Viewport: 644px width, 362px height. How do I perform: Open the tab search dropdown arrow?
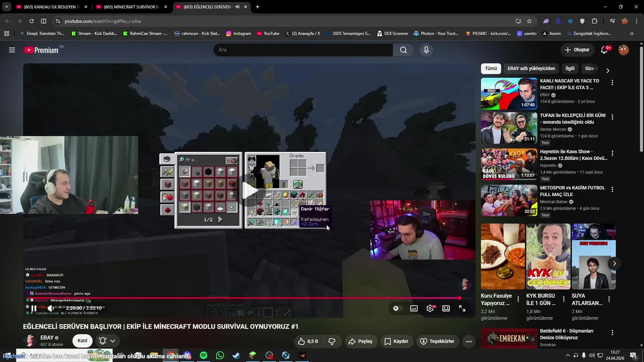7,7
